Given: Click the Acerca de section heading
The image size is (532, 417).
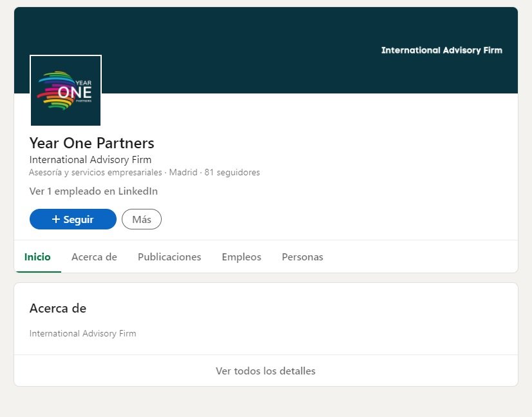Looking at the screenshot, I should 58,308.
